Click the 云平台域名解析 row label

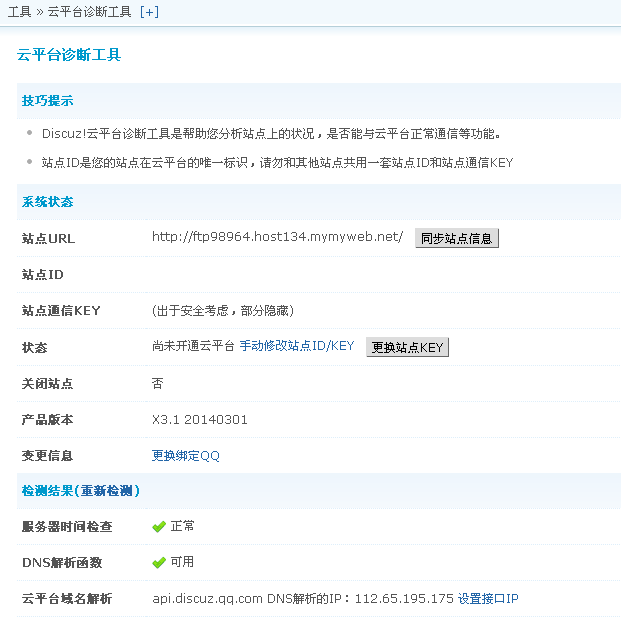coord(67,599)
